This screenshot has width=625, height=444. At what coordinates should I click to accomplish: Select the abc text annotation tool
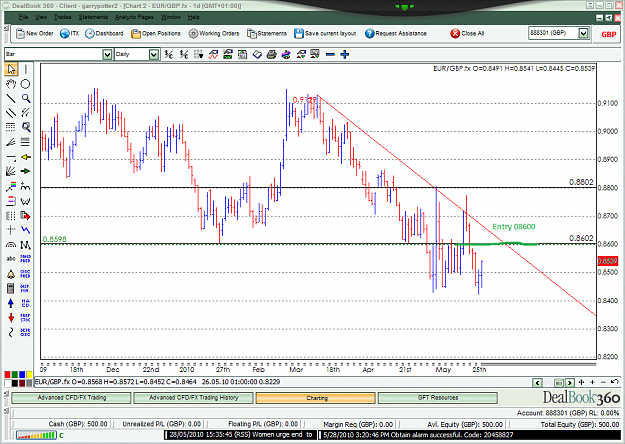(x=11, y=259)
